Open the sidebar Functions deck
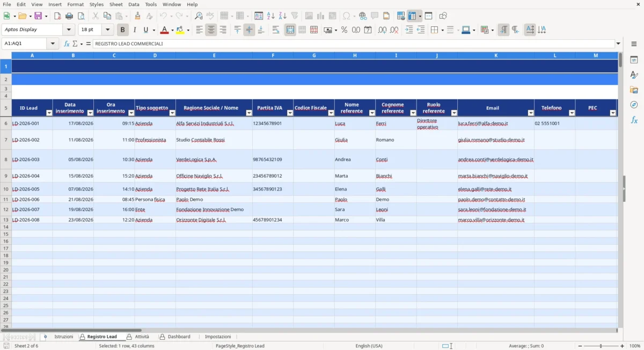 click(x=634, y=120)
